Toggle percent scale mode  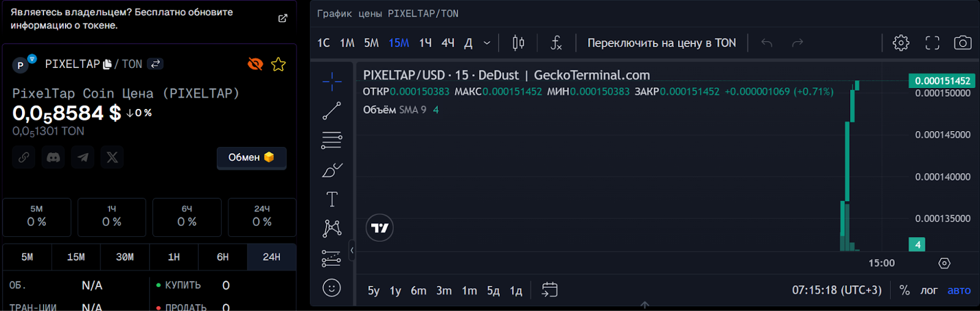coord(905,290)
